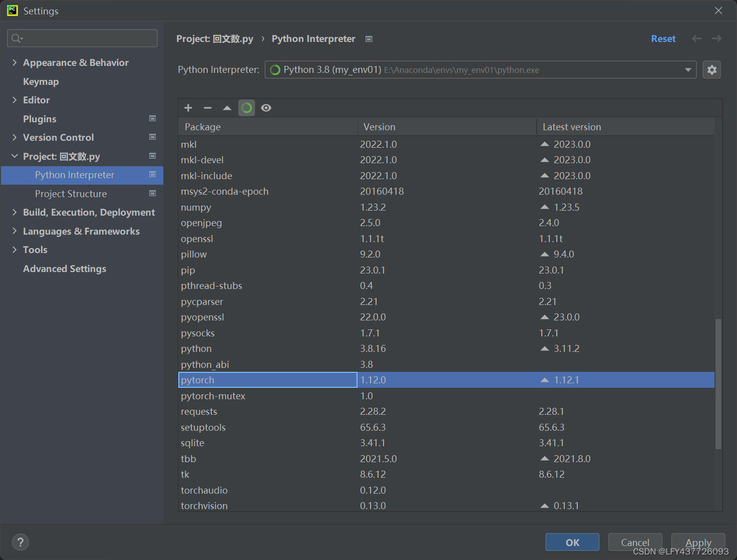Click the search magnifier icon in settings search
Viewport: 737px width, 560px height.
pyautogui.click(x=17, y=38)
